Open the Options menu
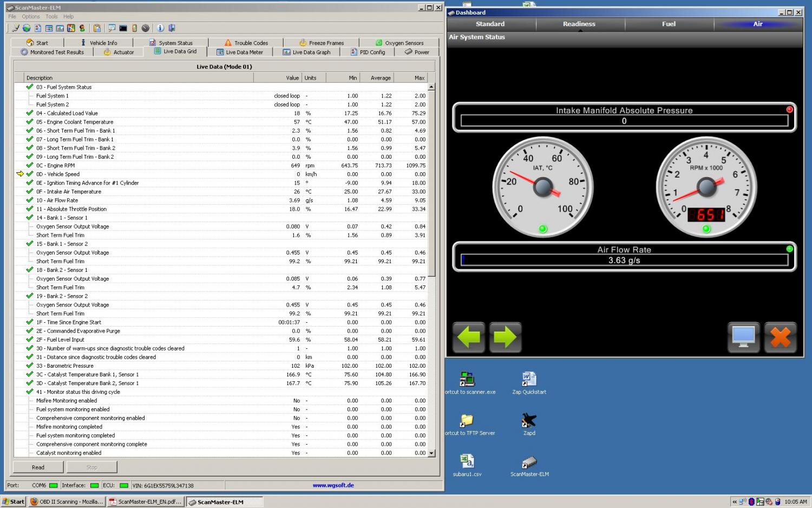 coord(31,17)
